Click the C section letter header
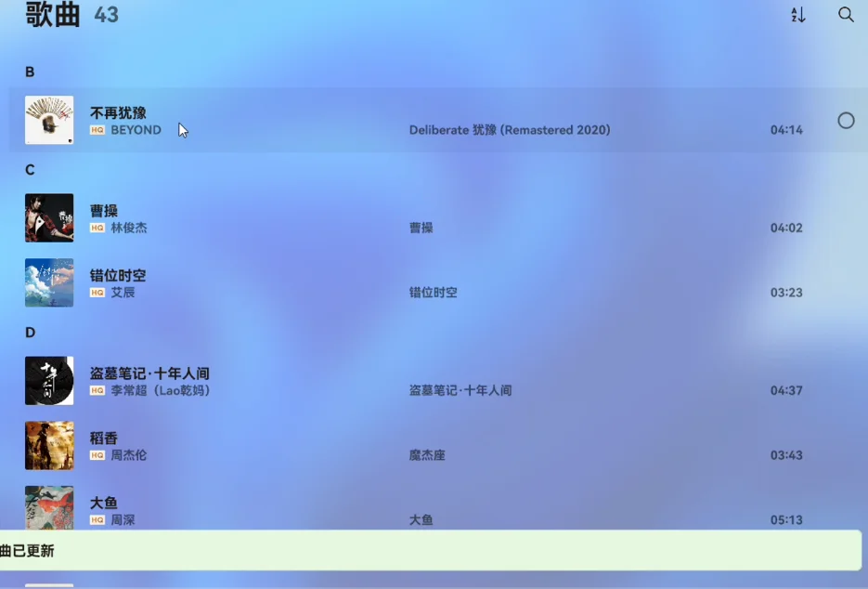Screen dimensions: 868x589 pyautogui.click(x=30, y=170)
